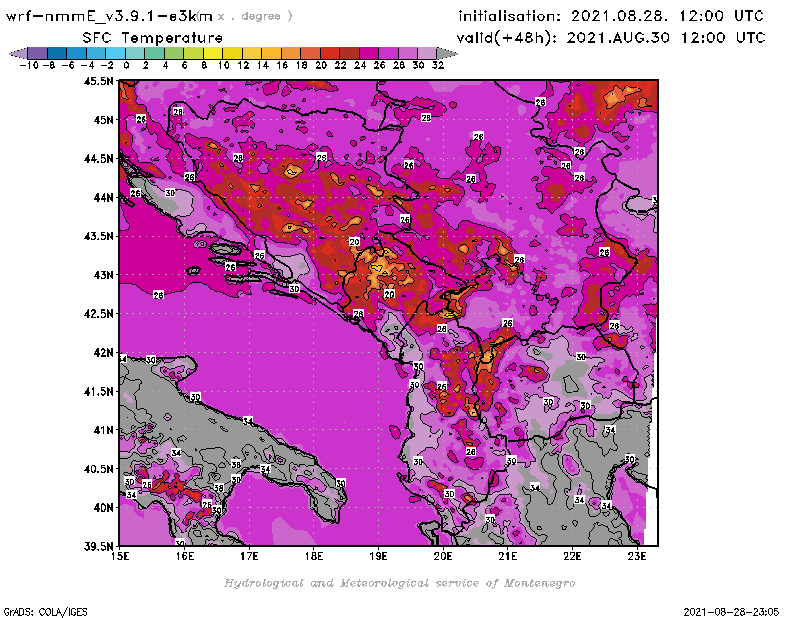Click the 41.5N latitude tick label
The image size is (800, 618).
coord(98,391)
